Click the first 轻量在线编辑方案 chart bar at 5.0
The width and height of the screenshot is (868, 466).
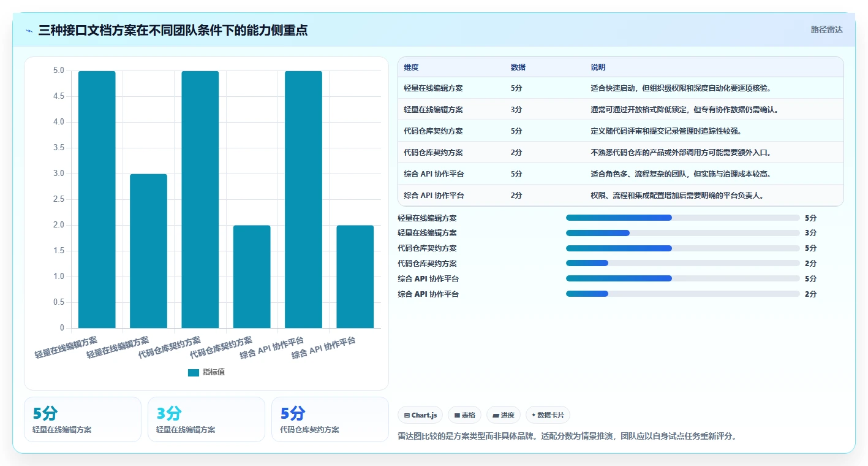pos(97,199)
